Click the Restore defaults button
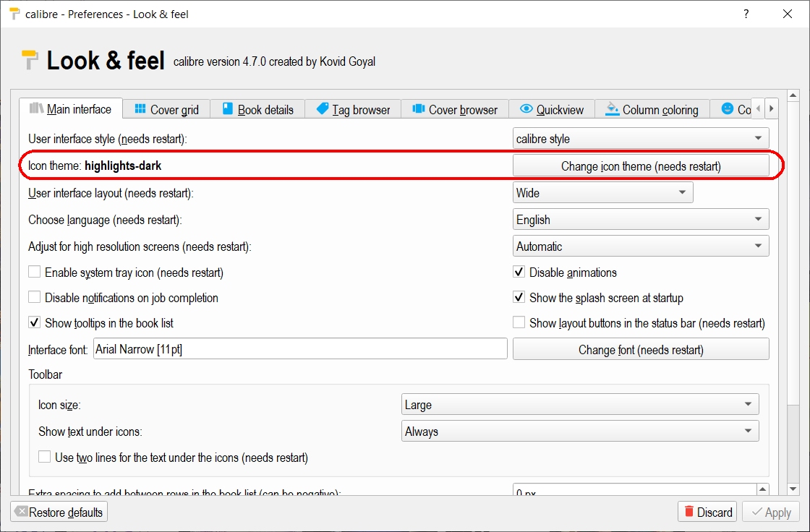 pyautogui.click(x=59, y=512)
